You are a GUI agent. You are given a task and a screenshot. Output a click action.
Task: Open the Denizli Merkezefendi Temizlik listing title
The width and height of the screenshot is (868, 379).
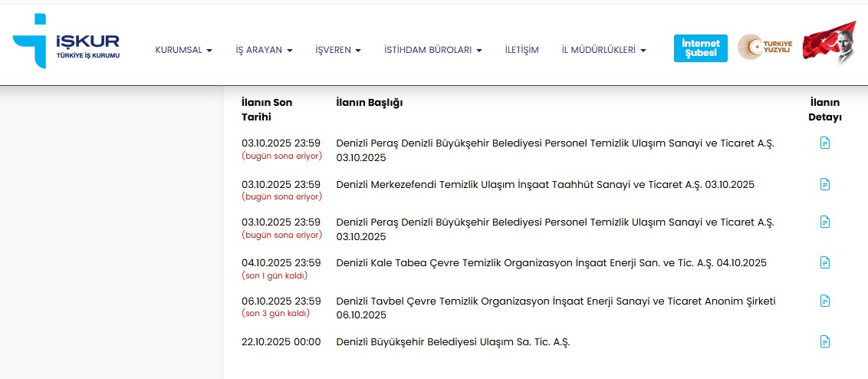tap(544, 184)
